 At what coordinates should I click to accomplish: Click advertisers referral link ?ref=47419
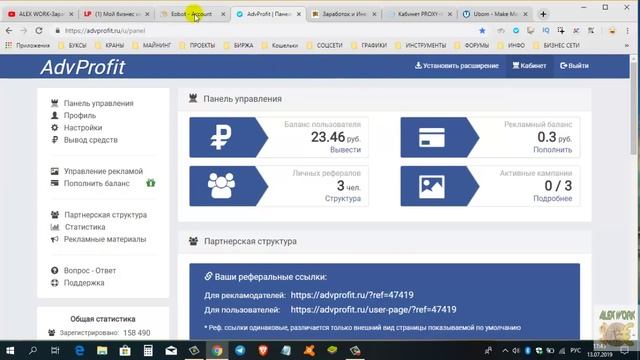click(352, 295)
